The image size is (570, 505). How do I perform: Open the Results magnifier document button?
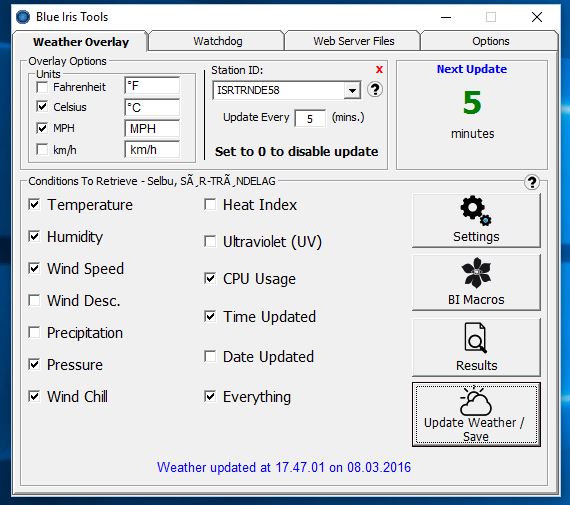click(476, 347)
